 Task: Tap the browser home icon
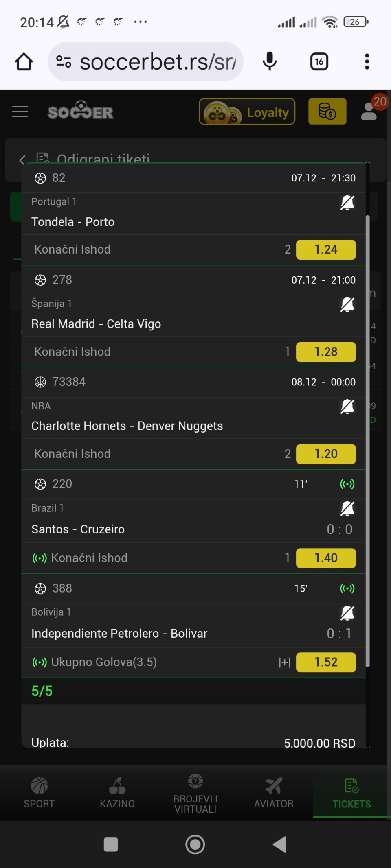(x=24, y=62)
